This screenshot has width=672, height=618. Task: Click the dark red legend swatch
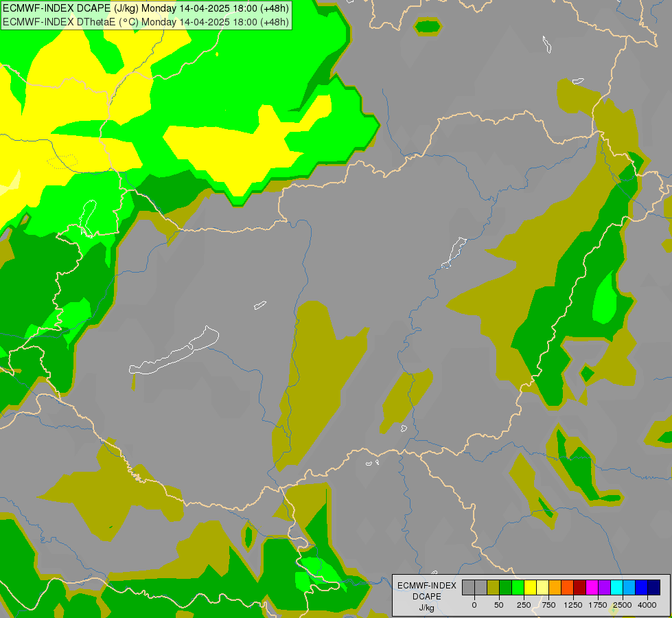coord(579,587)
